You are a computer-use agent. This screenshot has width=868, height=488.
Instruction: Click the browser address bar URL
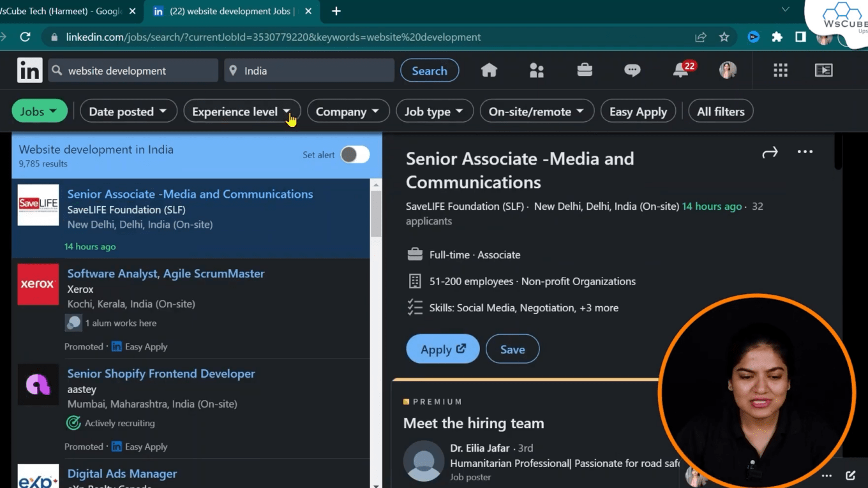point(274,37)
